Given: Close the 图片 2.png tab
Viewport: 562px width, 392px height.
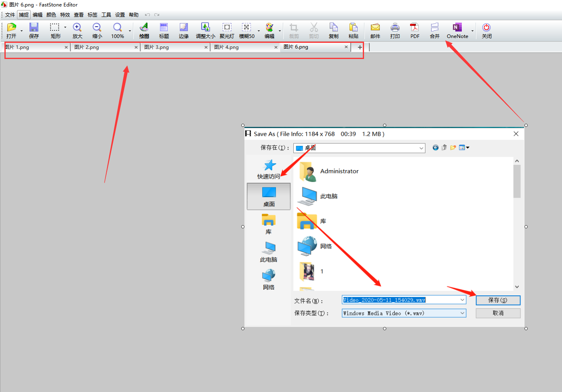Looking at the screenshot, I should tap(136, 47).
